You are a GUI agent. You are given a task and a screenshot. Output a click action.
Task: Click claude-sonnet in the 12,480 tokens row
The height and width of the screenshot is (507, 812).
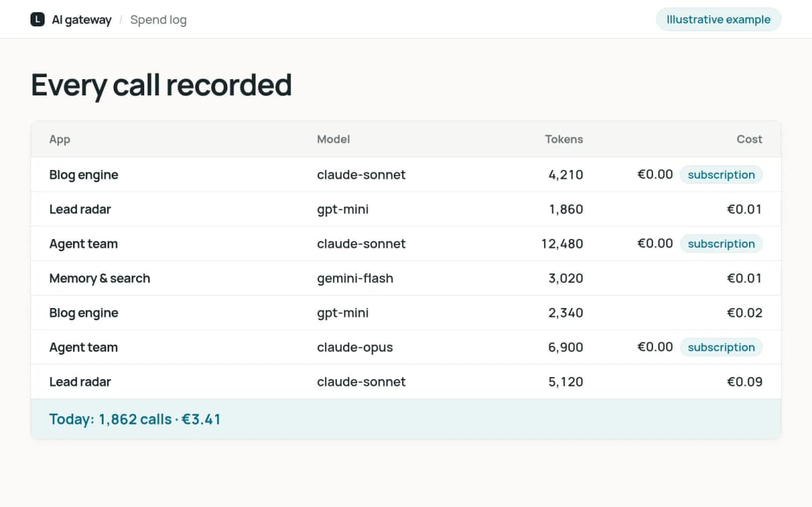click(361, 244)
